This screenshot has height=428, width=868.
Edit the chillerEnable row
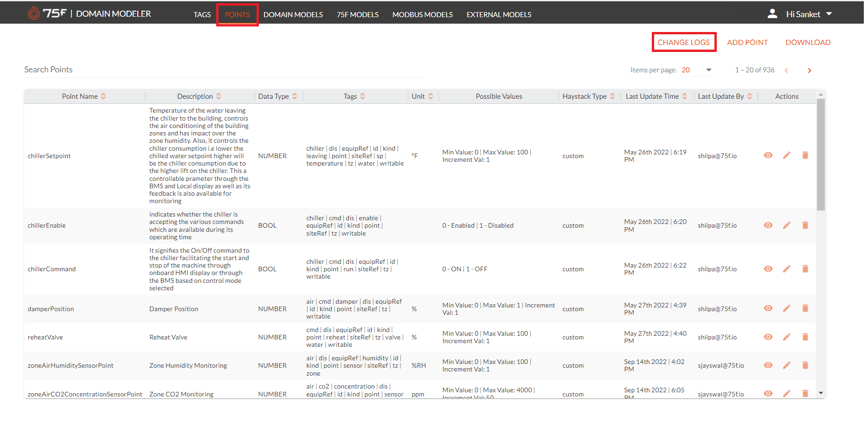pos(787,225)
